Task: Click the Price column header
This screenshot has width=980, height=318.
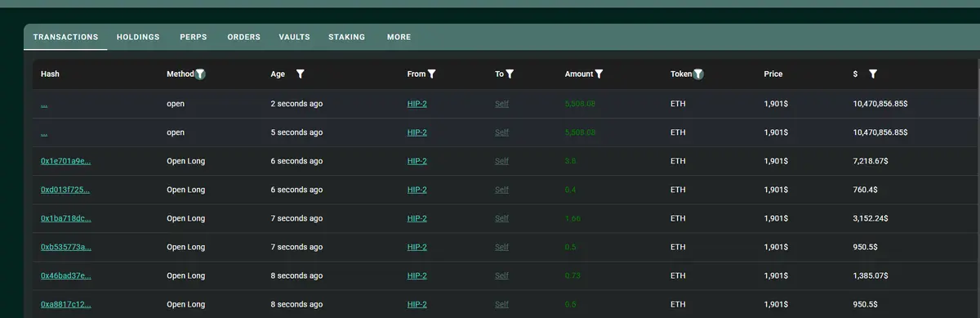Action: 773,74
